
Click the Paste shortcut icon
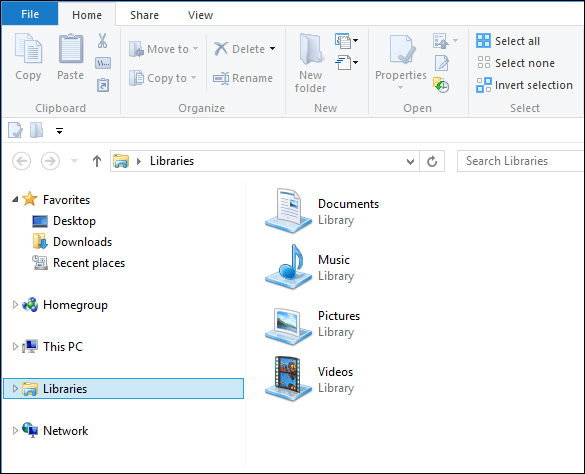(103, 85)
